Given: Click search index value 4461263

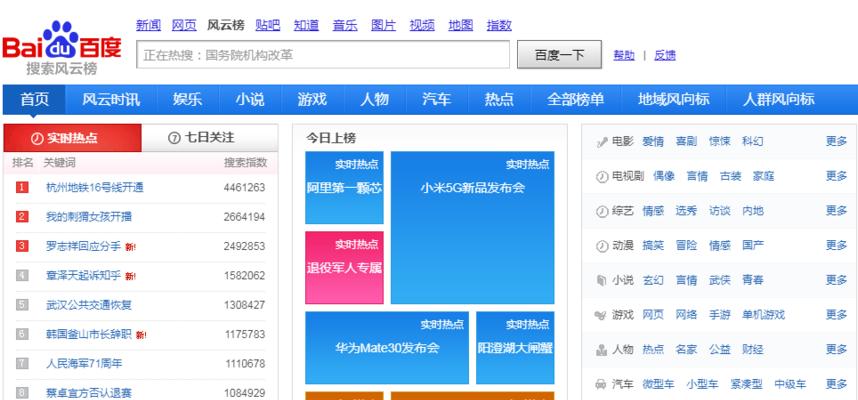Looking at the screenshot, I should pyautogui.click(x=245, y=188).
